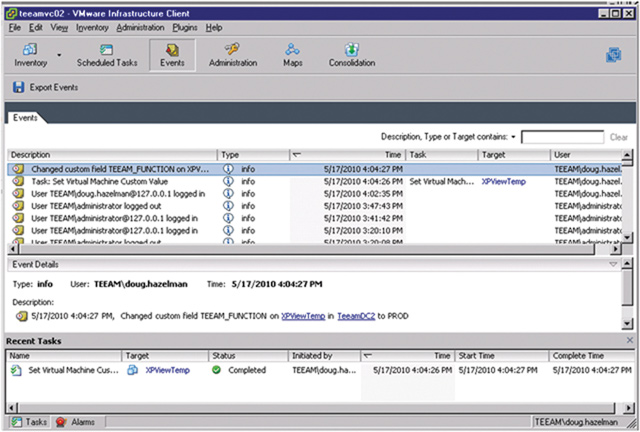Open the Tasks status bar button

[x=29, y=422]
